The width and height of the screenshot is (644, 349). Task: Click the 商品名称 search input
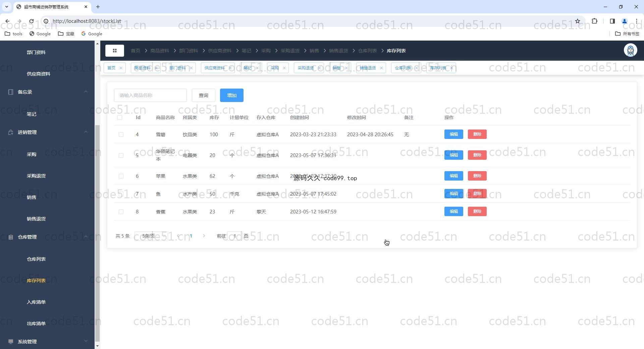150,95
